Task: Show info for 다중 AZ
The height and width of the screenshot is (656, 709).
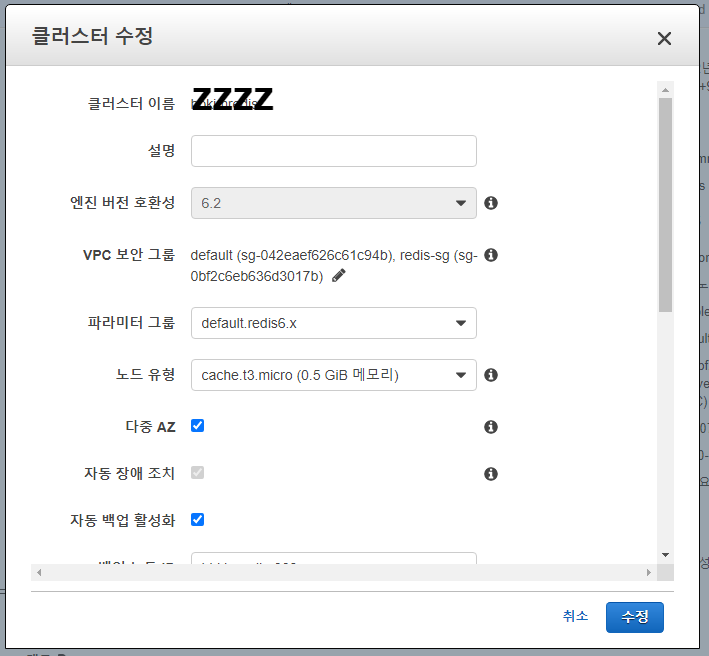Action: pos(491,427)
